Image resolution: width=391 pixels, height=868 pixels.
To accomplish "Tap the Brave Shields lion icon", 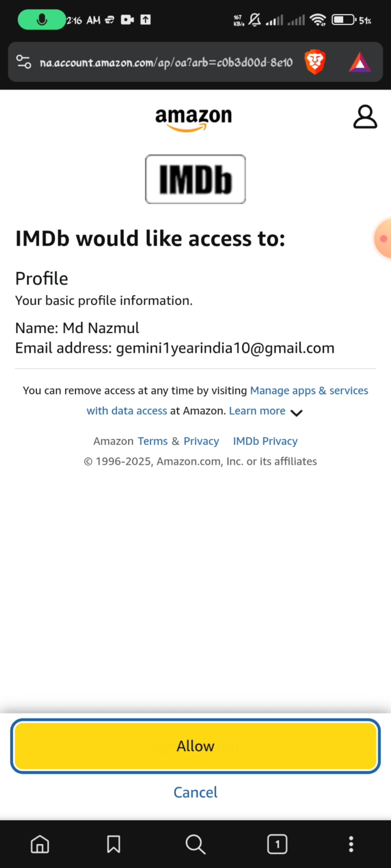I will click(315, 62).
